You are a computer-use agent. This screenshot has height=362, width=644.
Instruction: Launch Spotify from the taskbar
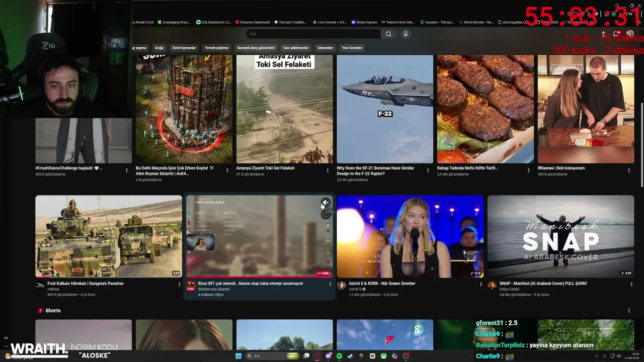coord(339,356)
